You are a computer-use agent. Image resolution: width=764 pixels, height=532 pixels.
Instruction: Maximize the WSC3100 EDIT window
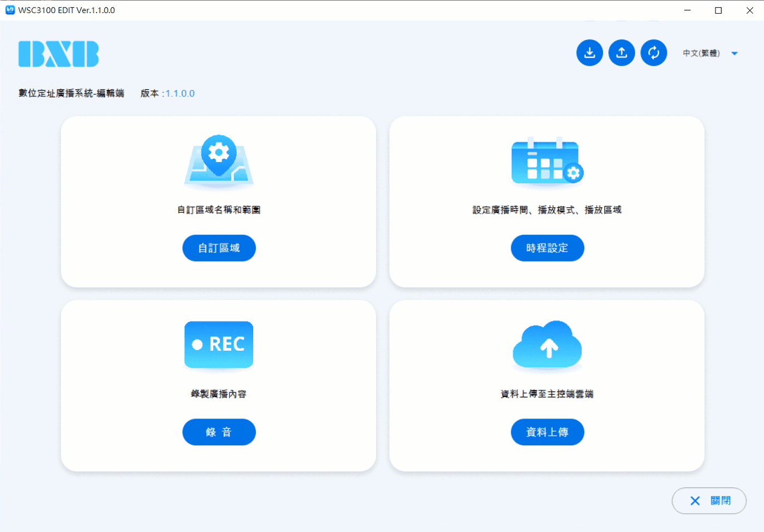tap(718, 10)
